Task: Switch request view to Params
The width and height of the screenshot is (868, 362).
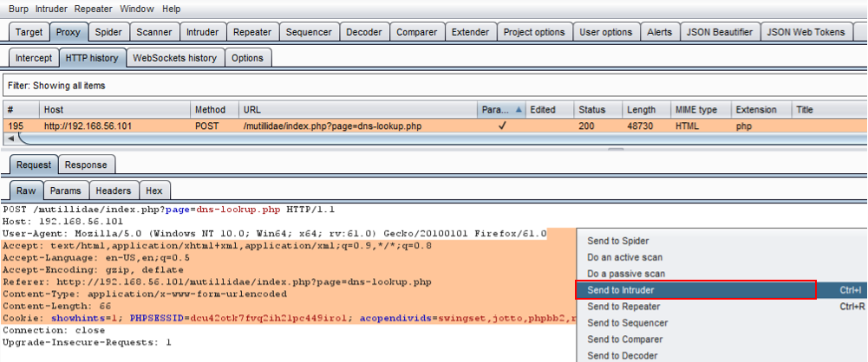Action: tap(65, 191)
